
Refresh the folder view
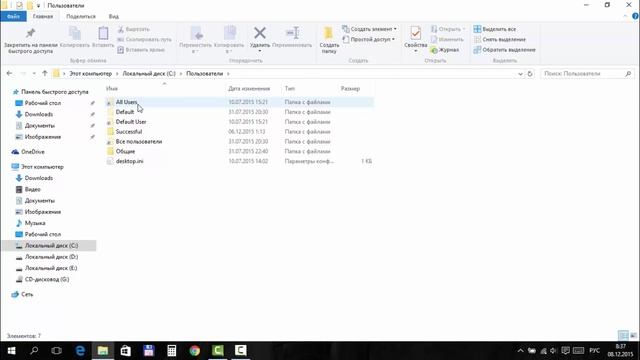tap(530, 74)
